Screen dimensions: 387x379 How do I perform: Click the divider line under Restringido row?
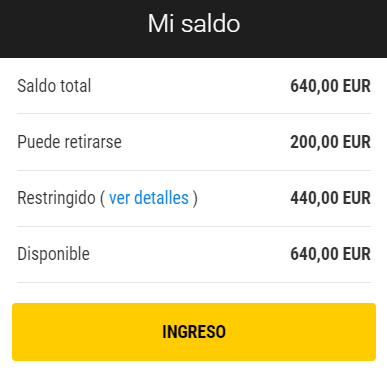coord(194,226)
